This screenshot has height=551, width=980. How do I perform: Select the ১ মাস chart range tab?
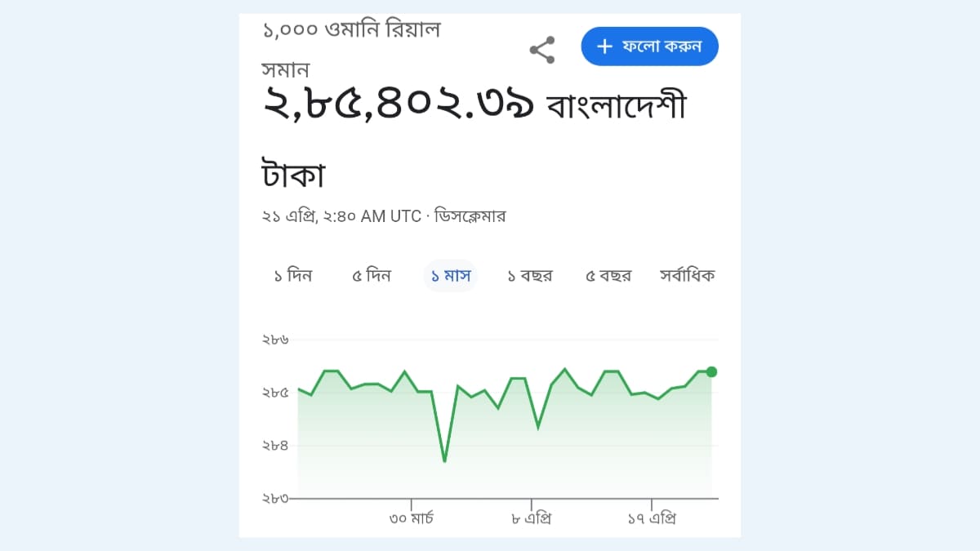[x=451, y=275]
